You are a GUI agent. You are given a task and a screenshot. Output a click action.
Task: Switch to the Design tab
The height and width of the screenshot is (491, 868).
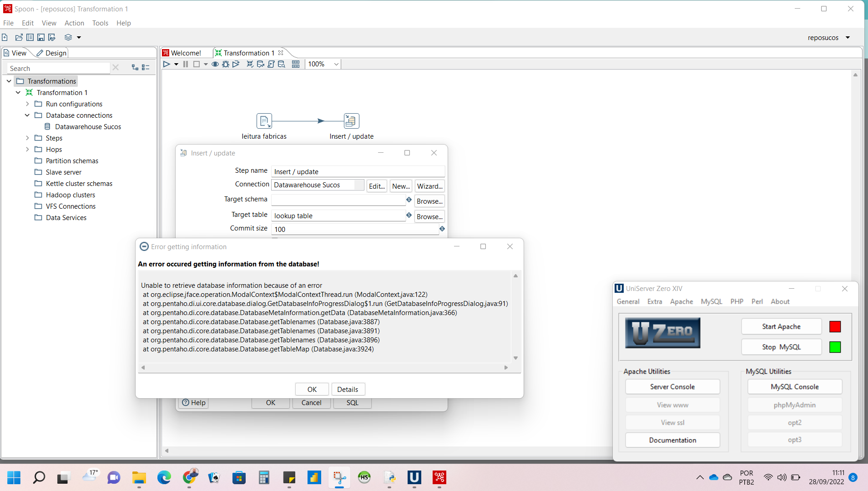pos(51,53)
